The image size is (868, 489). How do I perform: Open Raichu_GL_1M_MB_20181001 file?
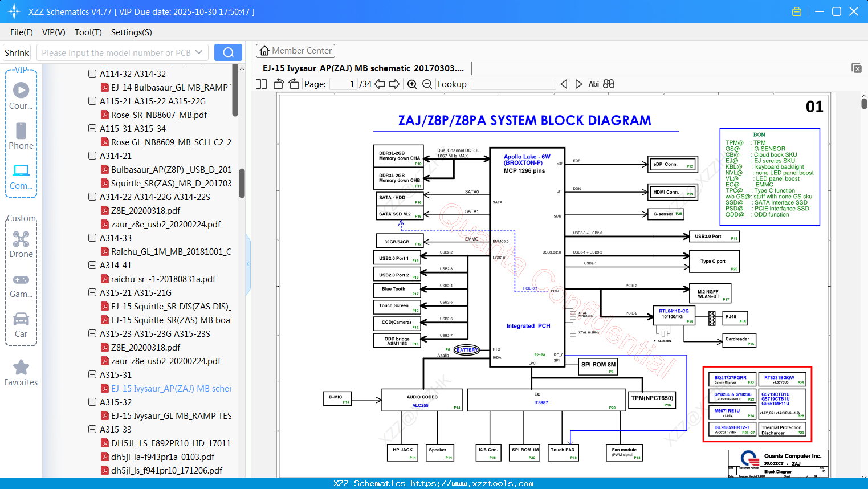tap(166, 251)
